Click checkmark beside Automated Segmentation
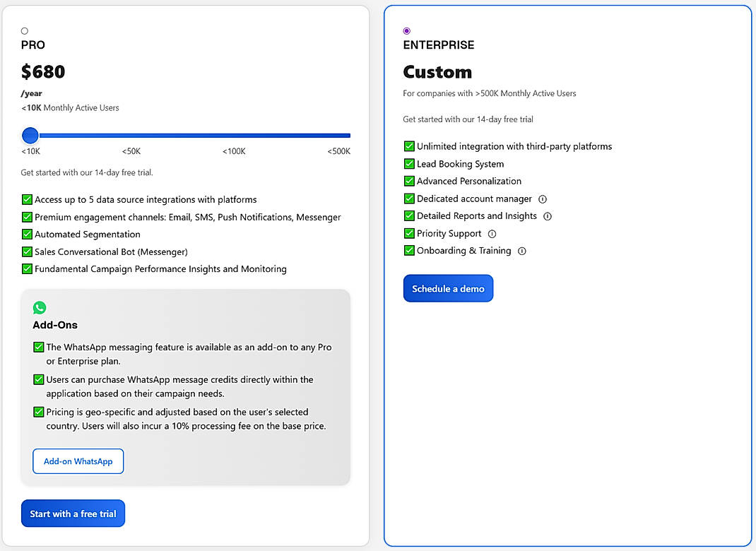Viewport: 756px width, 551px height. (27, 235)
